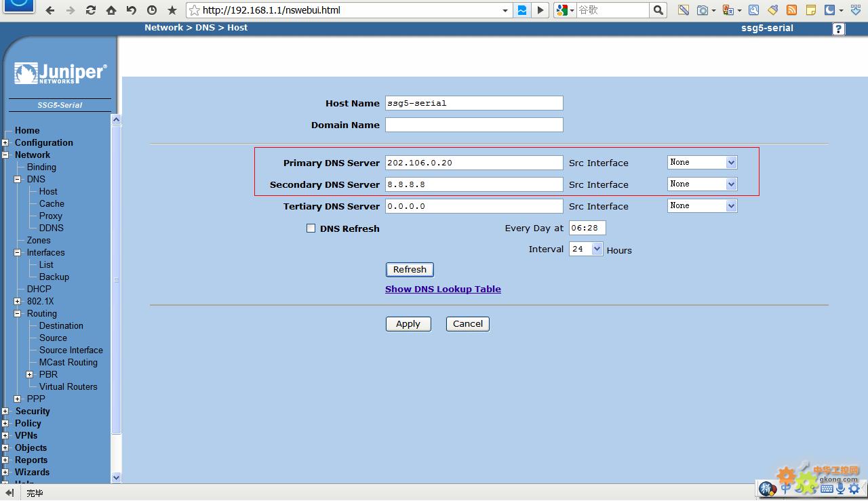The image size is (868, 501).
Task: Open Show DNS Lookup Table link
Action: pyautogui.click(x=443, y=289)
